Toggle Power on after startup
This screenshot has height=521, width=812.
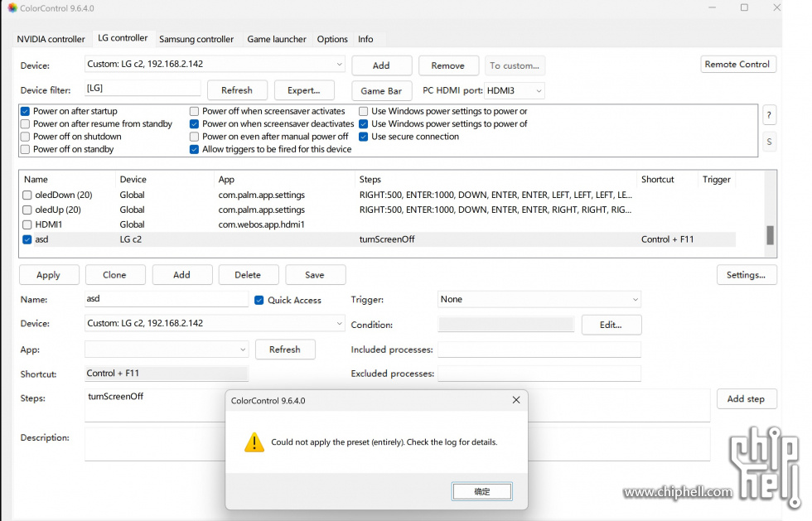25,111
